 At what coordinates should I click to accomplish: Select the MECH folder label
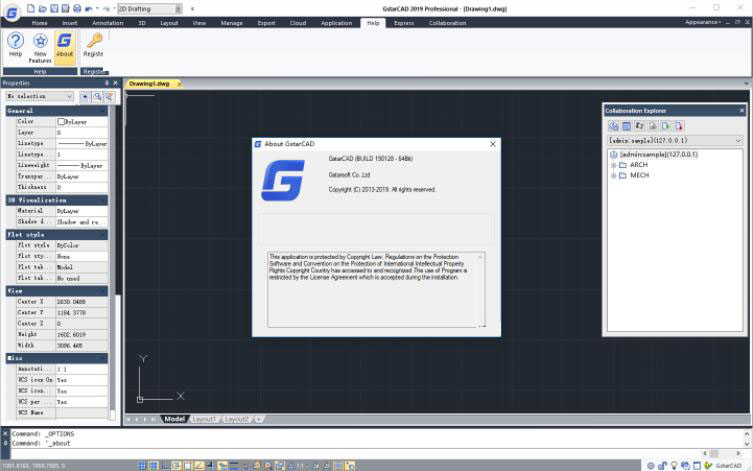tap(639, 175)
